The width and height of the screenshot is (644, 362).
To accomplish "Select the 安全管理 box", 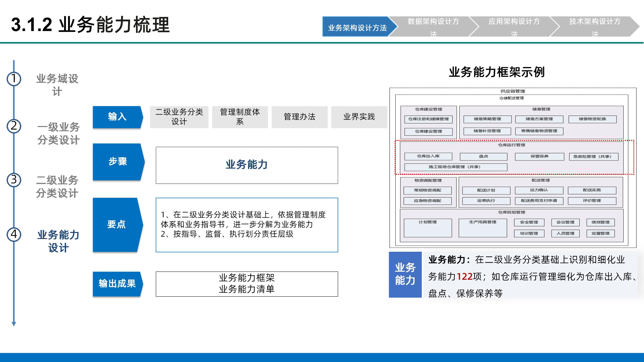I will click(529, 223).
